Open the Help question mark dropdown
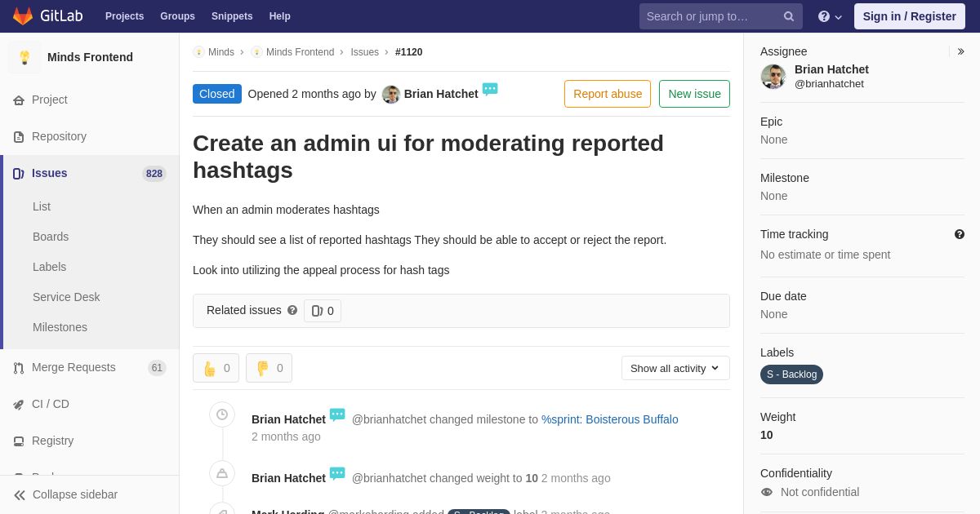980x514 pixels. 830,16
